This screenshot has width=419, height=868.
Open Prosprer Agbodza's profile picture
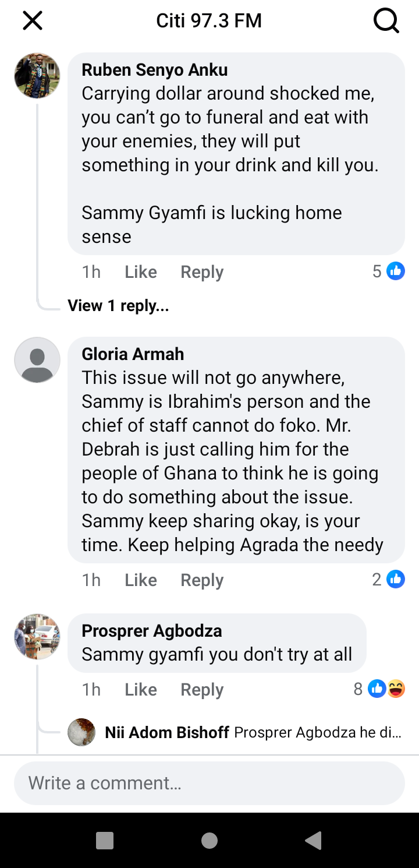coord(37,636)
